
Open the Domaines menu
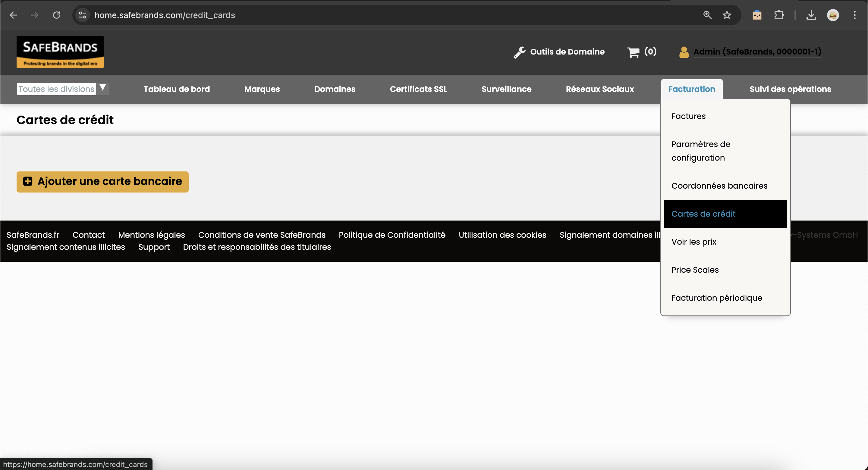point(335,89)
